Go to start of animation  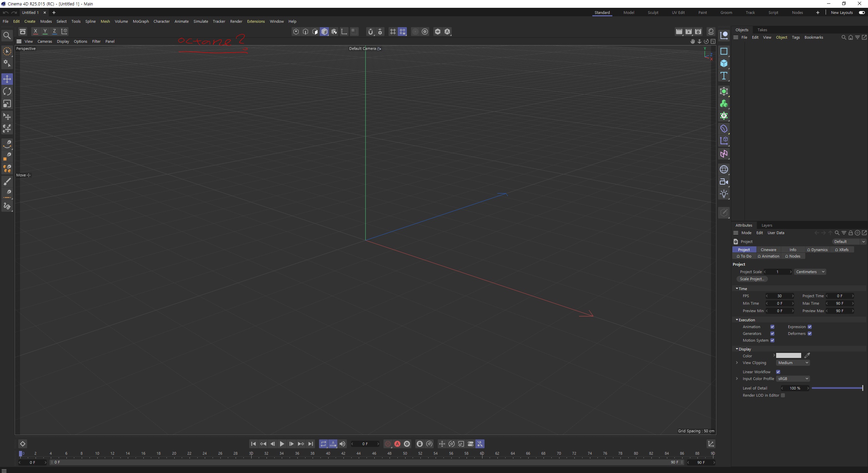click(x=253, y=444)
